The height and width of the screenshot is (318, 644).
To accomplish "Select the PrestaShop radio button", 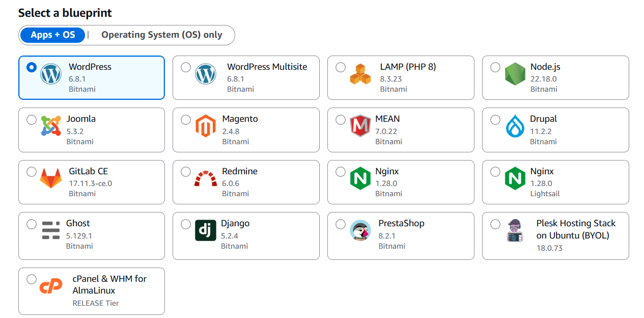I will (341, 224).
